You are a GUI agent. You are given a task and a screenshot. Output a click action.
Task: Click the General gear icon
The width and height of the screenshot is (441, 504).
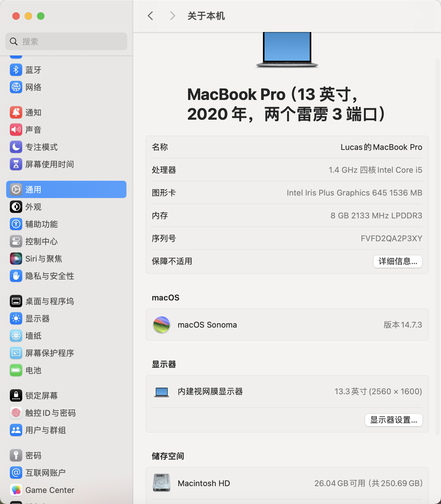tap(16, 189)
